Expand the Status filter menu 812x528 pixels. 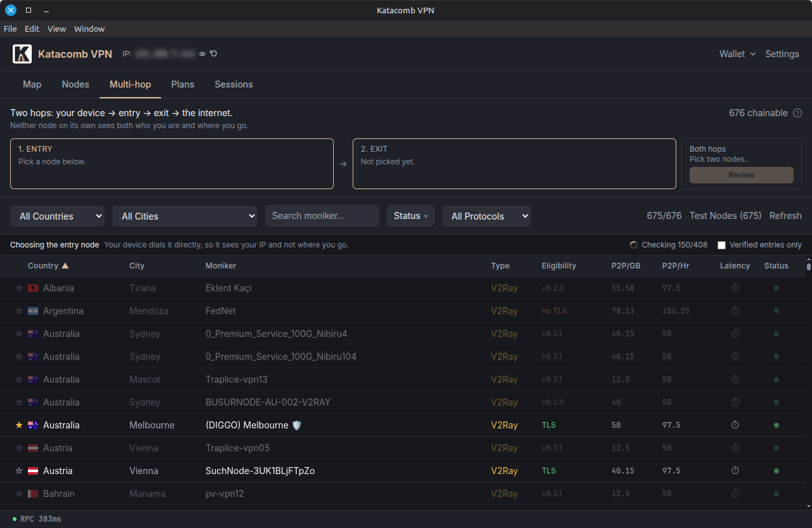point(410,216)
